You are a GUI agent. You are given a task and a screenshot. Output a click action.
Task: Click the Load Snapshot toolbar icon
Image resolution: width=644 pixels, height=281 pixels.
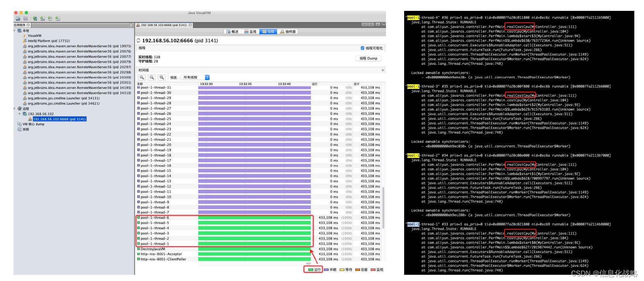pyautogui.click(x=18, y=19)
